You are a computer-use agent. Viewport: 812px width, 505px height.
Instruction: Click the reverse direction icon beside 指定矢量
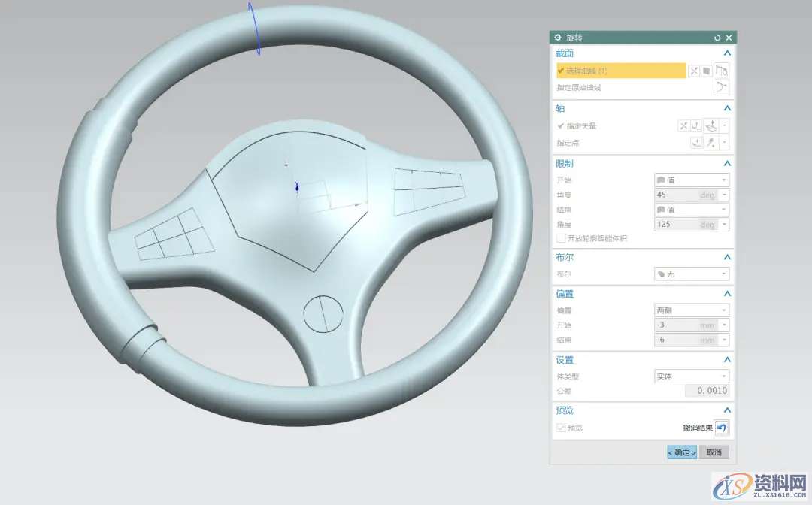683,126
